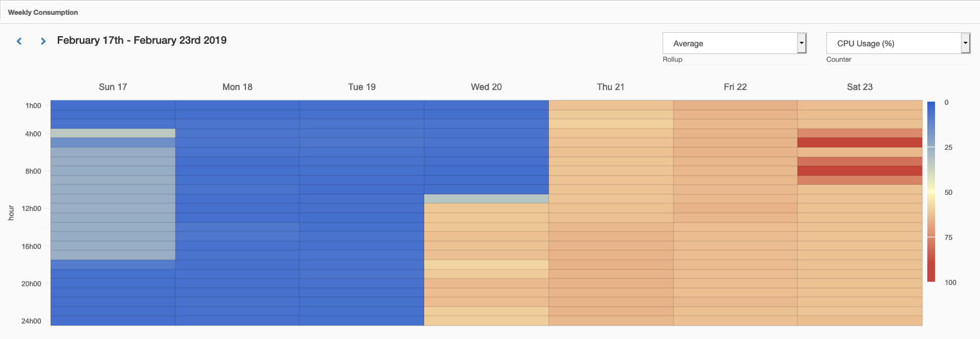Click the February 17th - 23rd date title
Image resolution: width=980 pixels, height=339 pixels.
[x=141, y=41]
